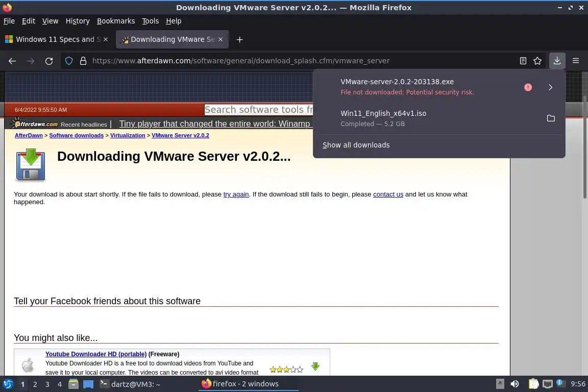Viewport: 588px width, 392px height.
Task: Select VMware-server-2.0.2-203138.exe download entry
Action: (x=416, y=87)
